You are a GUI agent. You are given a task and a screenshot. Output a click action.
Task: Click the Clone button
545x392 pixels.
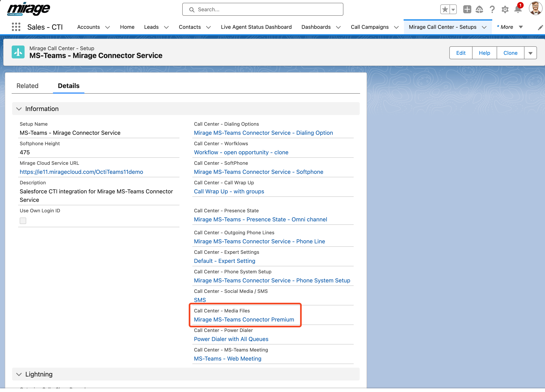[x=510, y=53]
